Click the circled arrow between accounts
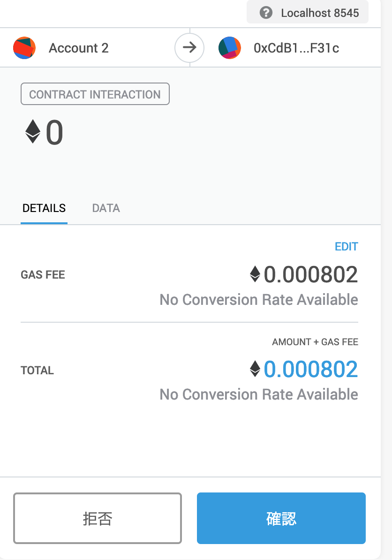 pyautogui.click(x=189, y=48)
